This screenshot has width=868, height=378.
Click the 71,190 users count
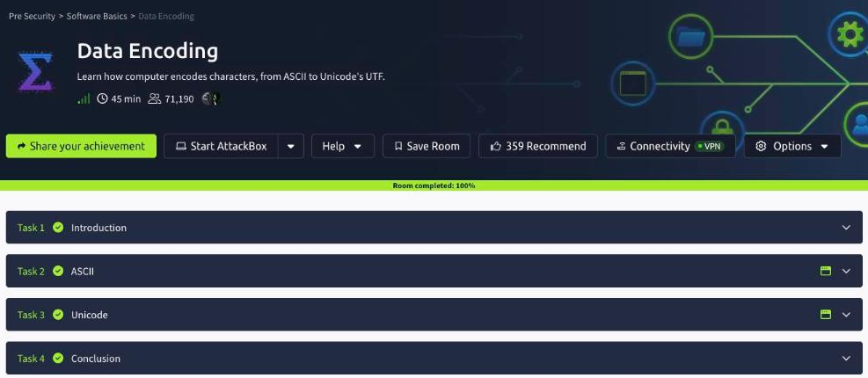[179, 99]
